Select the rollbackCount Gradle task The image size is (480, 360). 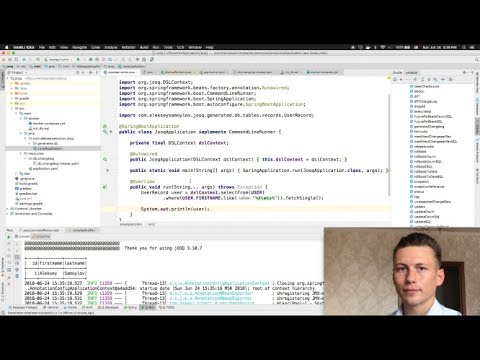coord(423,156)
